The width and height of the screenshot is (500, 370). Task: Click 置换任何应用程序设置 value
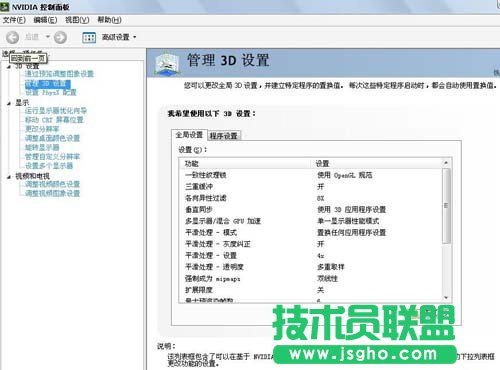351,233
